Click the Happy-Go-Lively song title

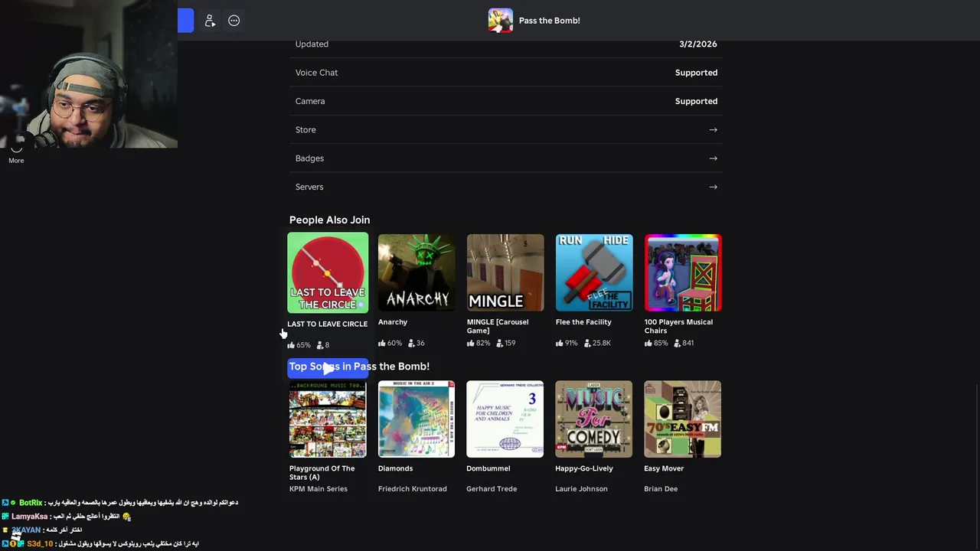point(584,468)
